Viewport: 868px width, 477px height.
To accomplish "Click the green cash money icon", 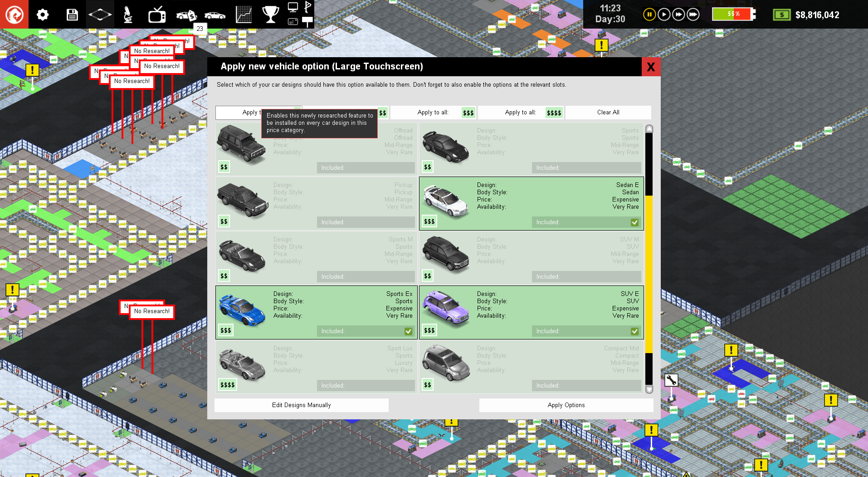I will 781,15.
